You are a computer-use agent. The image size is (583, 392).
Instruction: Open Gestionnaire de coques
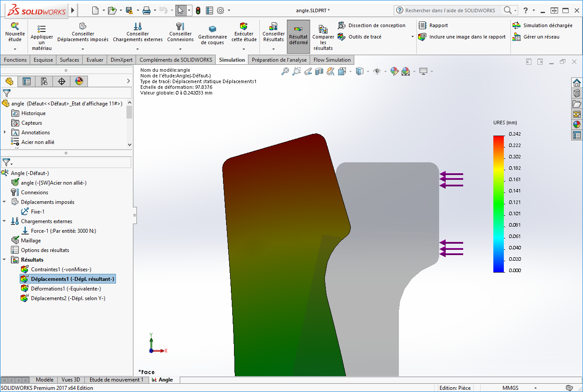point(213,35)
